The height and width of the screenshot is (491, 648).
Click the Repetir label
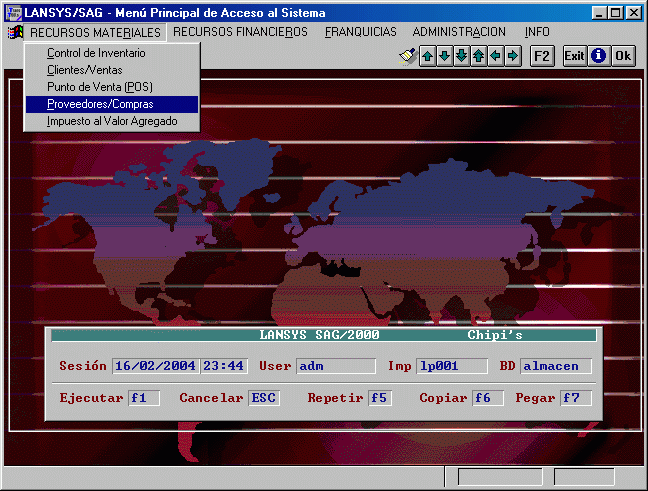[335, 398]
